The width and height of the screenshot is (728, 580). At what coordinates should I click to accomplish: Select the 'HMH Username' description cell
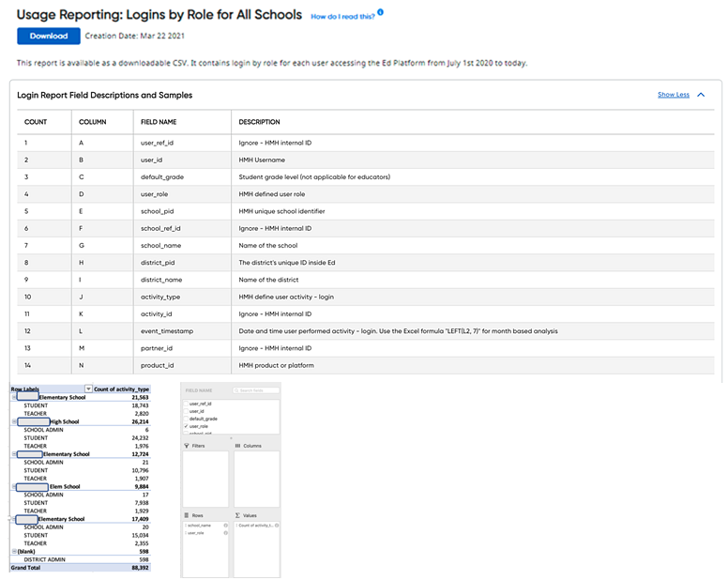[262, 160]
